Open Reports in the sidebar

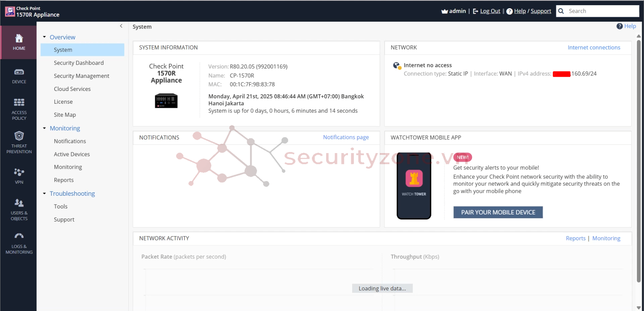tap(64, 180)
